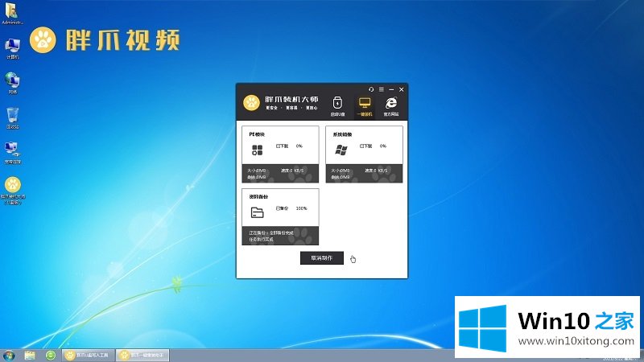Switch to the 一键装机 tab
Screen dimensions: 644x362
[x=365, y=105]
